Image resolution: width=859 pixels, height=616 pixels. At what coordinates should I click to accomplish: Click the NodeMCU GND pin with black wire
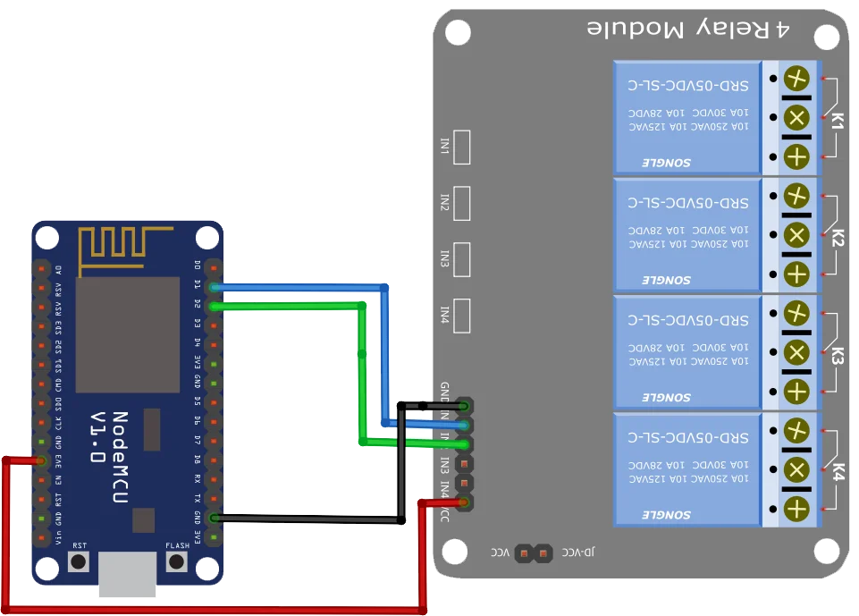(214, 518)
